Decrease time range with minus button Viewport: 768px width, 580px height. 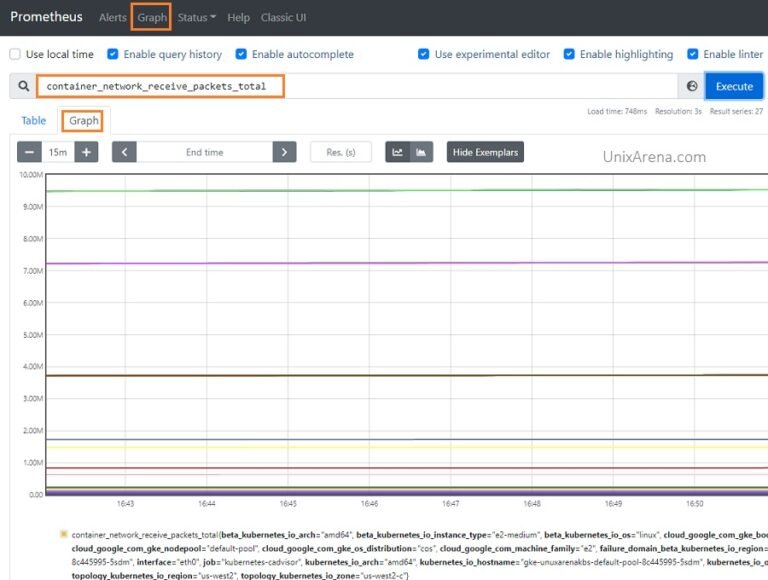click(x=29, y=152)
